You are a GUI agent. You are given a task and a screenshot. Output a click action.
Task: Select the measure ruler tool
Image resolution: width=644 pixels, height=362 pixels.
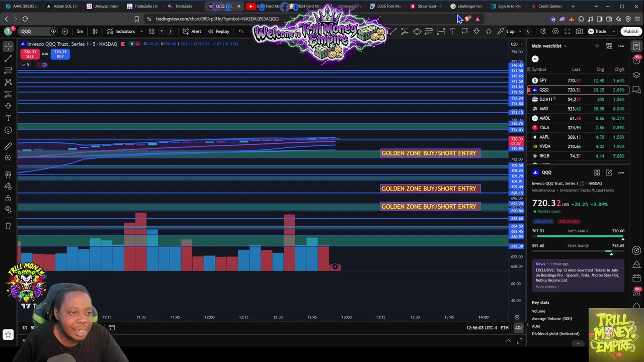tap(8, 146)
